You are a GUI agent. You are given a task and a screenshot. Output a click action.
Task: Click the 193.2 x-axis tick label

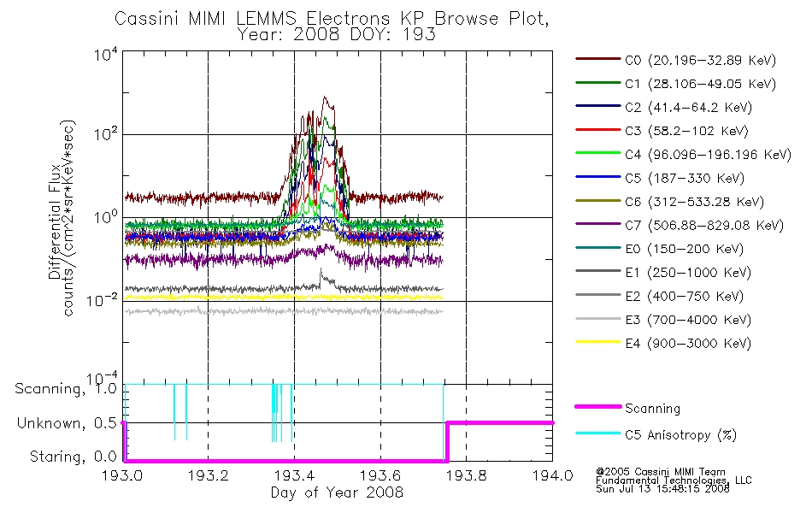[x=209, y=475]
